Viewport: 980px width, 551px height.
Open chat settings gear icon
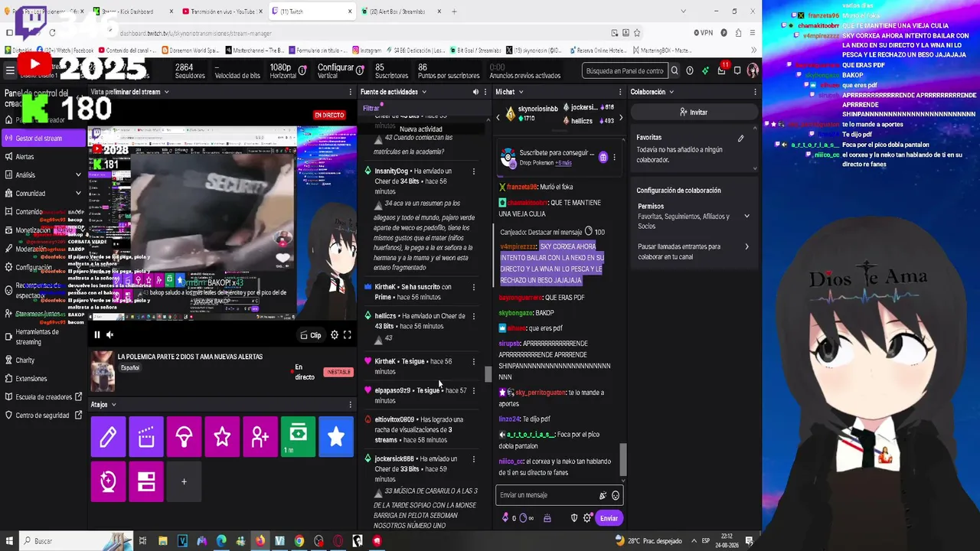coord(587,518)
